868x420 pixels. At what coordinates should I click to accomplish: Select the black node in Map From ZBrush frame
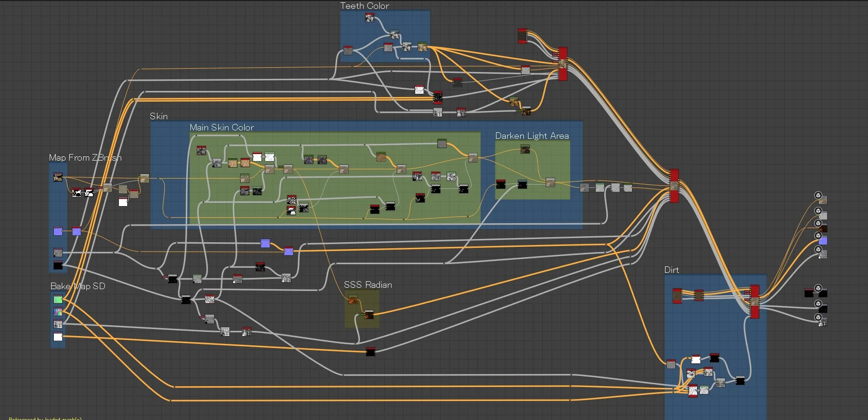click(x=58, y=265)
